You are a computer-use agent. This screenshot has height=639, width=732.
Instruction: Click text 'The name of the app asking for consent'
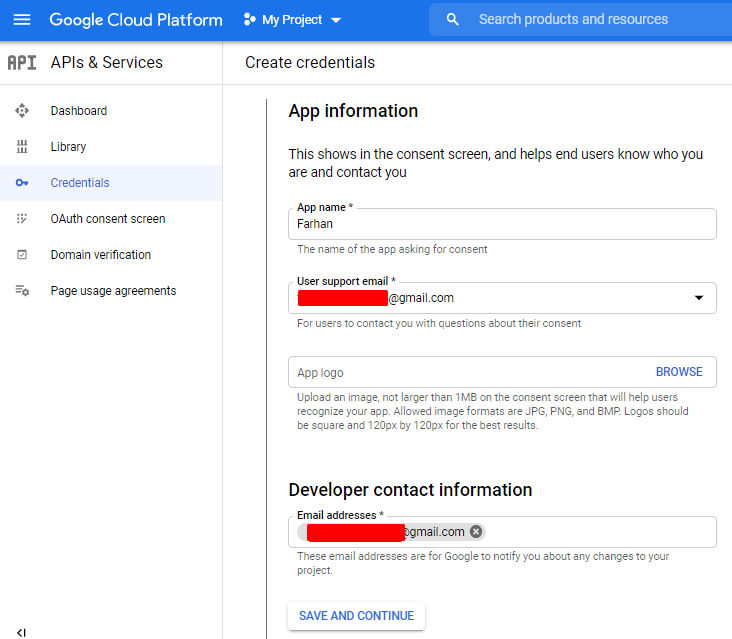(392, 249)
